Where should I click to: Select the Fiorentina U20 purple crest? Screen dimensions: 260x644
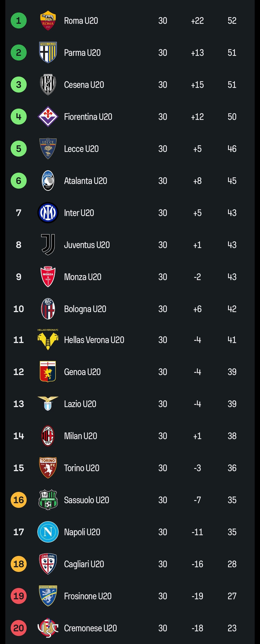tap(48, 117)
